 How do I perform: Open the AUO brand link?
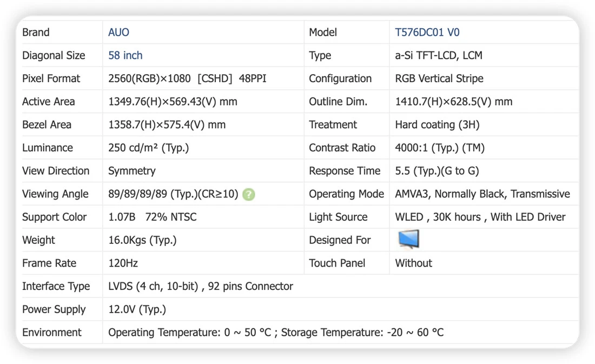(119, 32)
